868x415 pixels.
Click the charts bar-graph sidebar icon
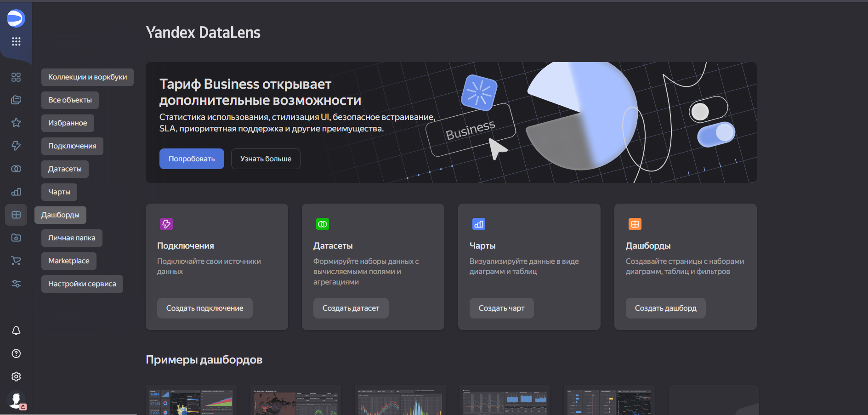click(x=16, y=192)
